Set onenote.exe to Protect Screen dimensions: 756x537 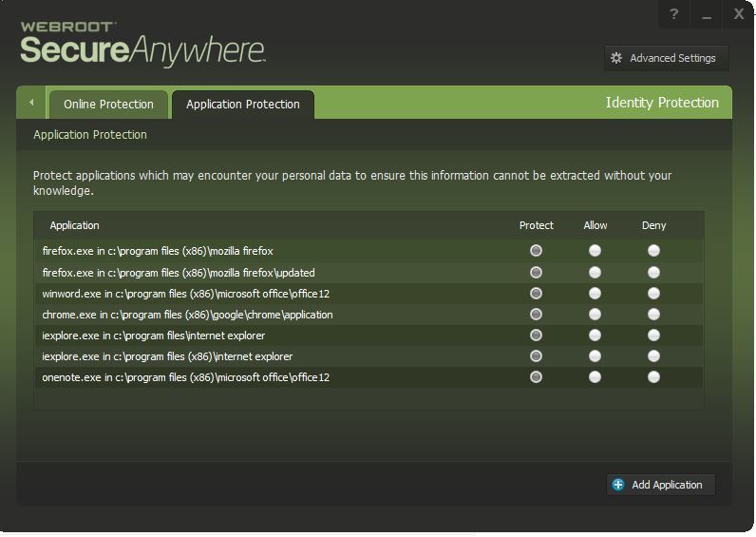537,376
